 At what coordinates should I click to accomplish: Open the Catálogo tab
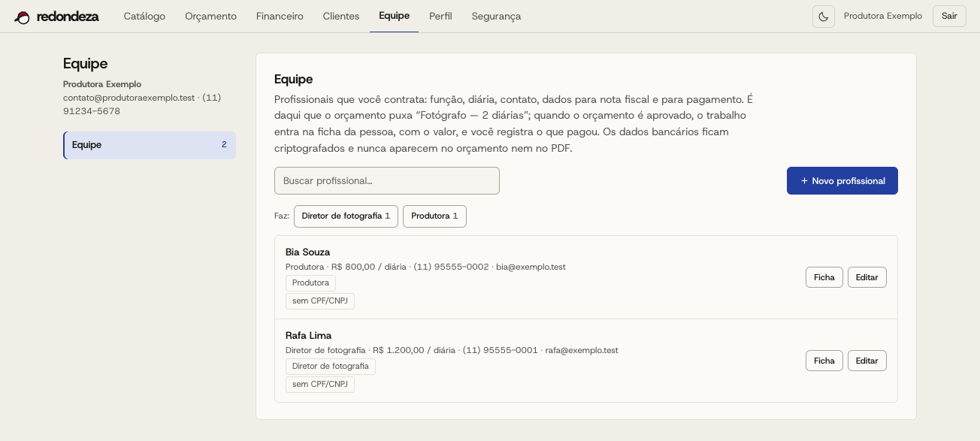pos(144,16)
